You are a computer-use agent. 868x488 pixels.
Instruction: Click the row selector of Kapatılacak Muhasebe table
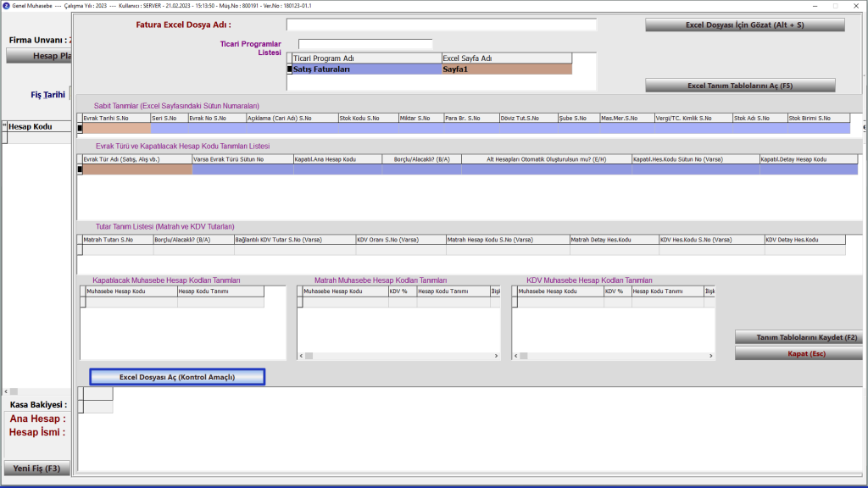click(83, 302)
